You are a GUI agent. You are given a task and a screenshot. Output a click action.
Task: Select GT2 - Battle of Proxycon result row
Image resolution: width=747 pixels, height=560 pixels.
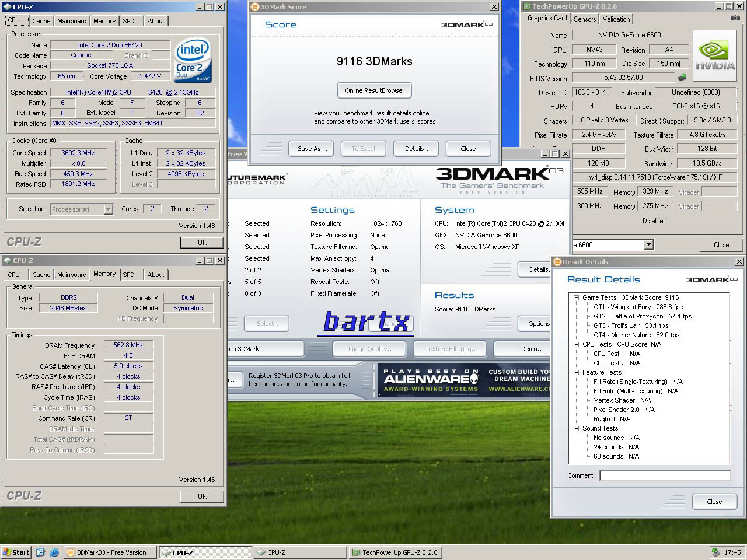[643, 316]
